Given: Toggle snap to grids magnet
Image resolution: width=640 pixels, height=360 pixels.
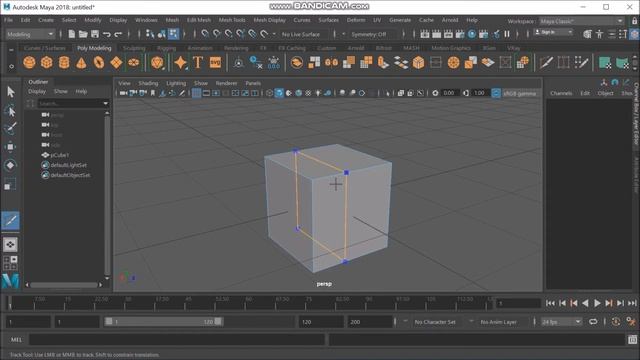Looking at the screenshot, I should point(205,34).
